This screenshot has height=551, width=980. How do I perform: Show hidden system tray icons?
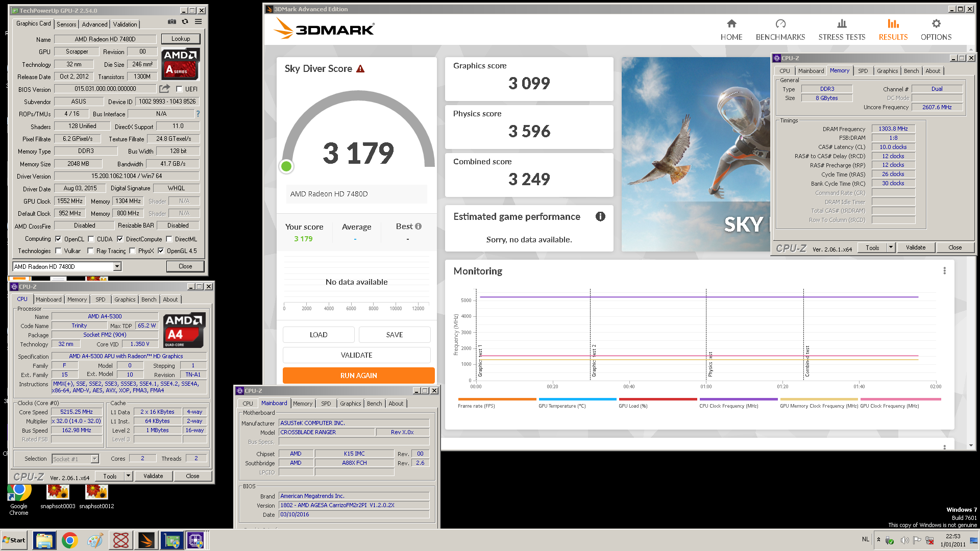click(x=878, y=539)
